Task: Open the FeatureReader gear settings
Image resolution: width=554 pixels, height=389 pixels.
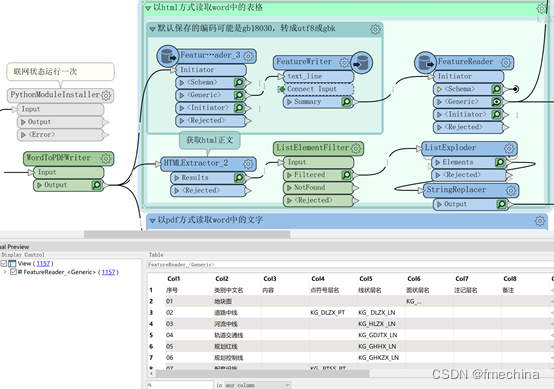Action: 506,63
